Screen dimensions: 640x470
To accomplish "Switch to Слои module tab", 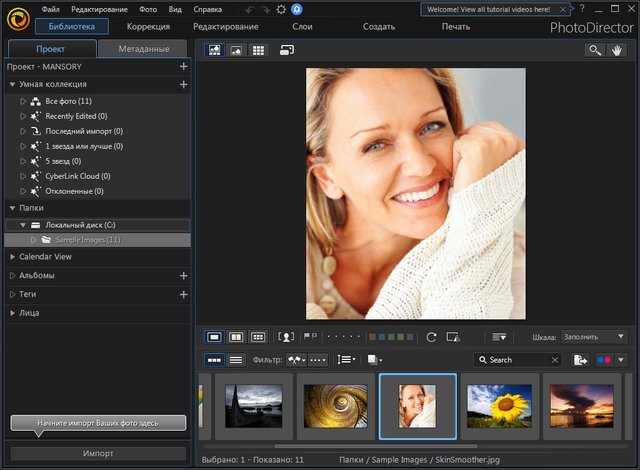I will point(302,27).
